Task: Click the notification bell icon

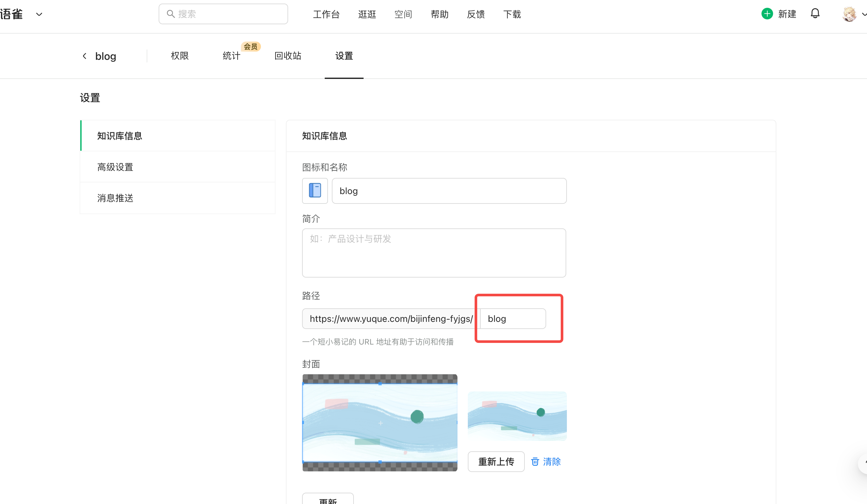Action: point(815,14)
